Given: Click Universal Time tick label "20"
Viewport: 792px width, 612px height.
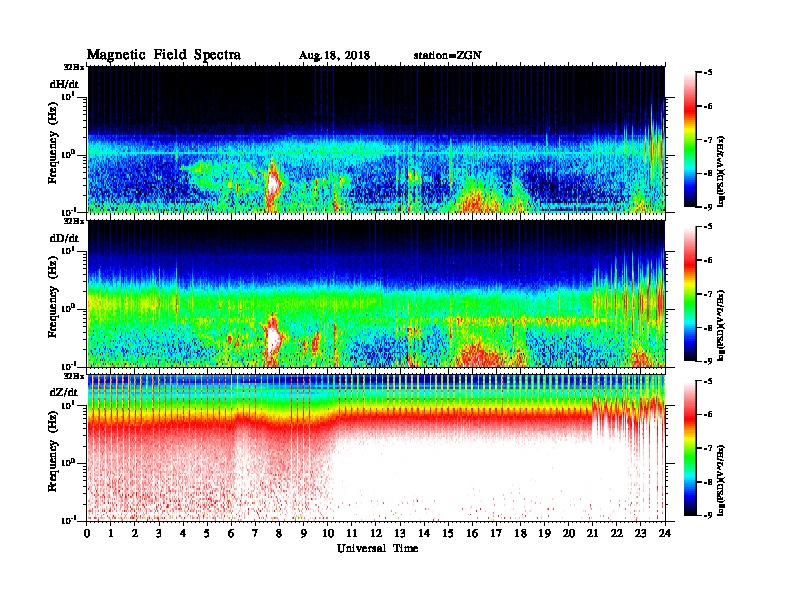Looking at the screenshot, I should coord(568,533).
